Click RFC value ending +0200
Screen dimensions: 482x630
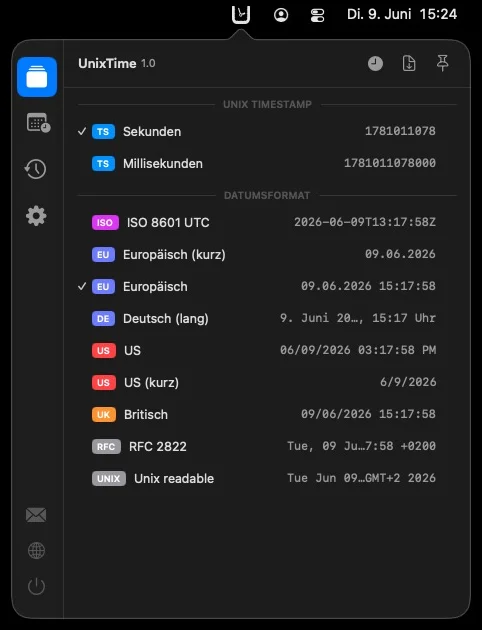[x=362, y=446]
